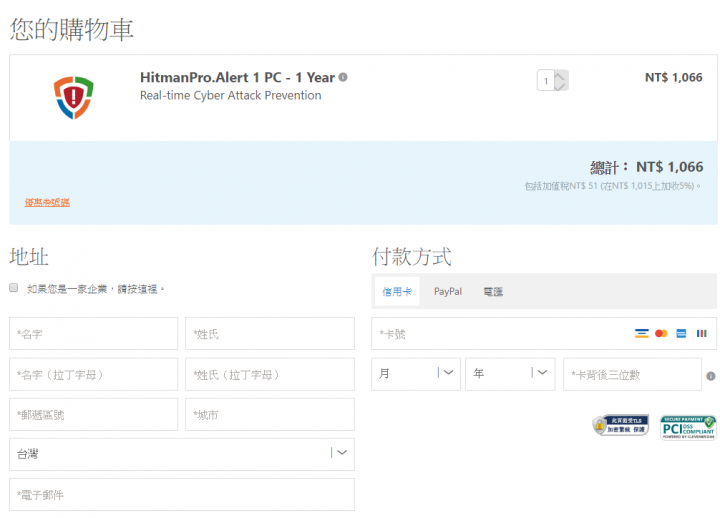Viewport: 720px width, 518px height.
Task: Select the 信用卡 credit card tab
Action: pos(397,291)
